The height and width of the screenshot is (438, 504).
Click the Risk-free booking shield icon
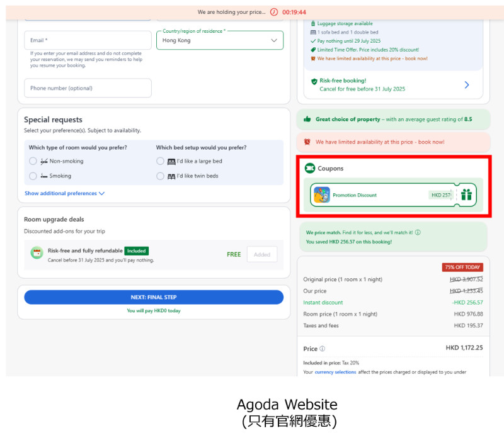[314, 81]
